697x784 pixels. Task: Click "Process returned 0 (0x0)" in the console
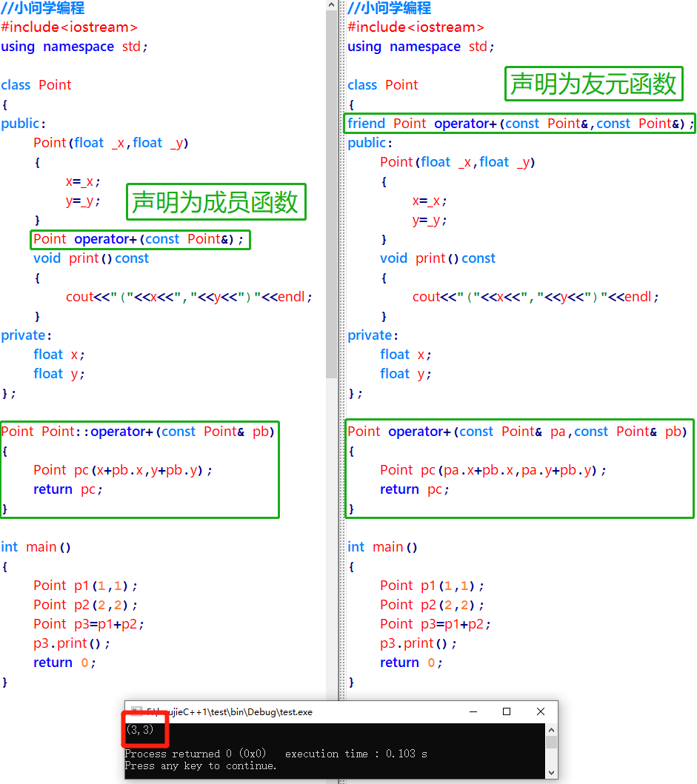pos(195,754)
